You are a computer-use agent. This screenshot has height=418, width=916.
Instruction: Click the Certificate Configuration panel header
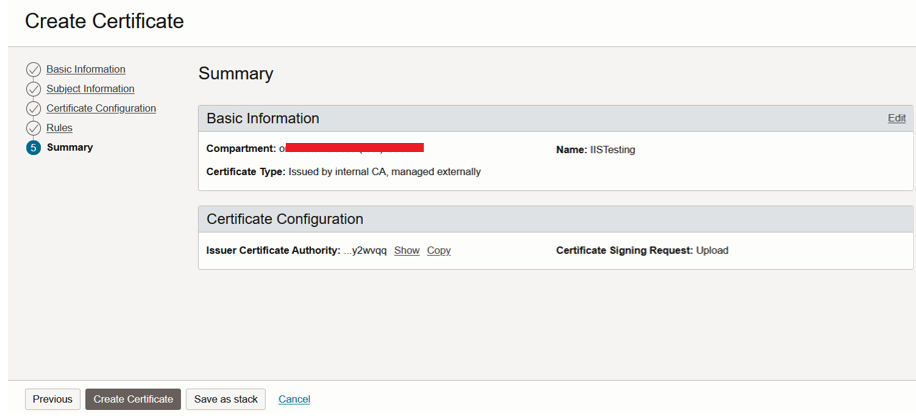285,219
